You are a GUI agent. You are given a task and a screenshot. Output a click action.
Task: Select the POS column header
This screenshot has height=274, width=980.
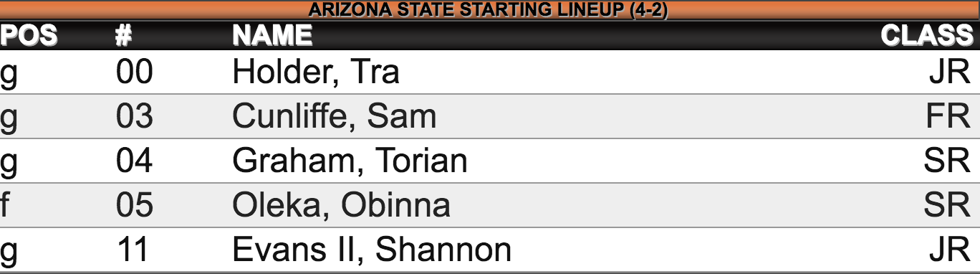pyautogui.click(x=29, y=35)
